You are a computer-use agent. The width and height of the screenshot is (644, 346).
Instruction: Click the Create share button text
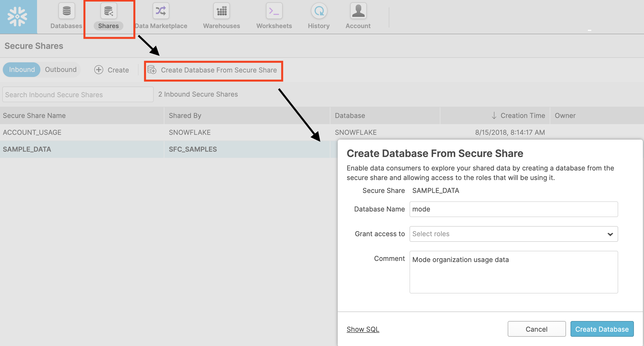coord(118,70)
